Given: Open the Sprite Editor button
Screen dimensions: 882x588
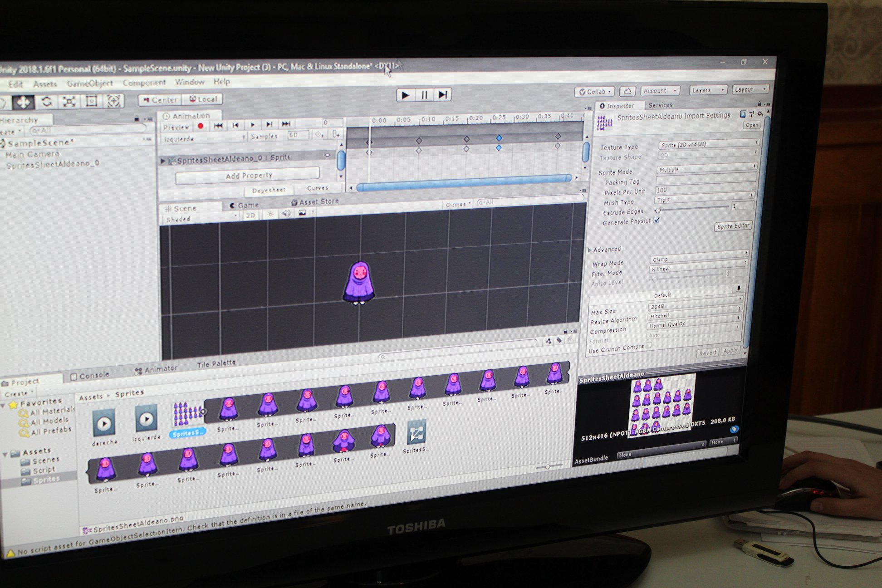Looking at the screenshot, I should tap(733, 226).
